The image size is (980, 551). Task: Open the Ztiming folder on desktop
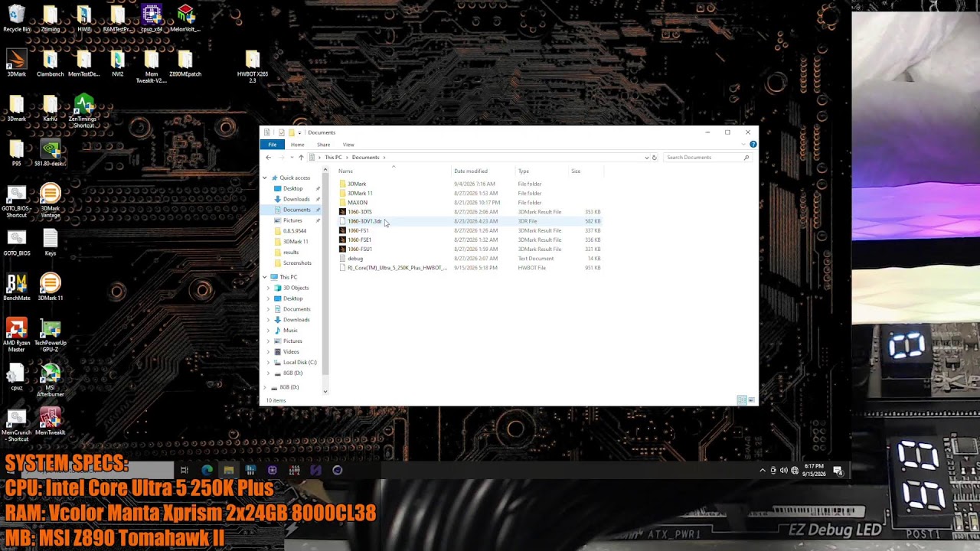coord(50,18)
